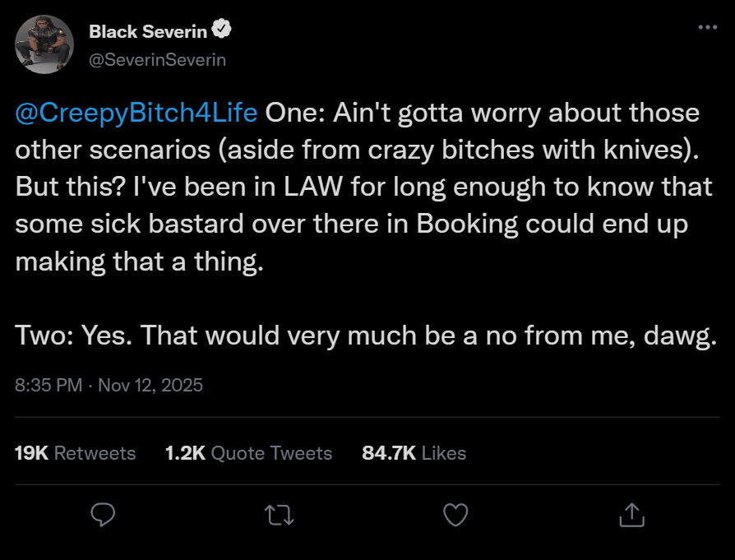The height and width of the screenshot is (560, 735).
Task: Open the three-dot more options menu
Action: click(706, 27)
